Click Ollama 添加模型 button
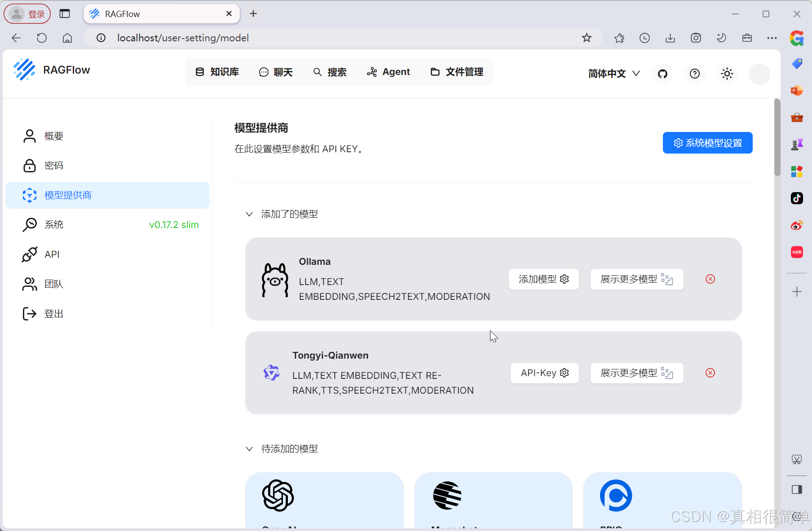Screen dimensions: 812x531 544,279
